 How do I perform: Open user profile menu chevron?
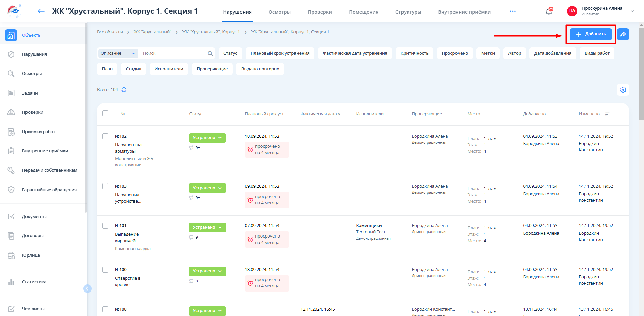click(x=632, y=11)
